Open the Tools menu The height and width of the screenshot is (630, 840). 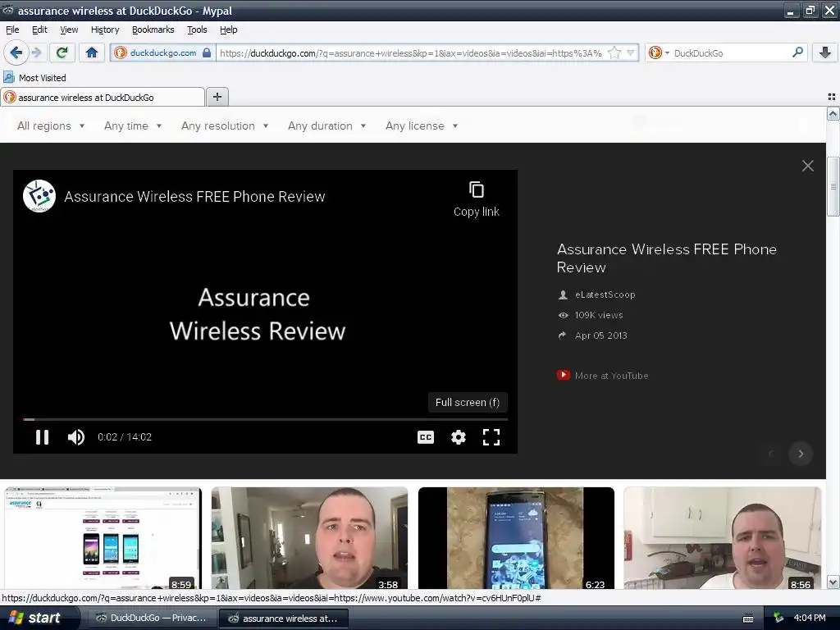(197, 30)
